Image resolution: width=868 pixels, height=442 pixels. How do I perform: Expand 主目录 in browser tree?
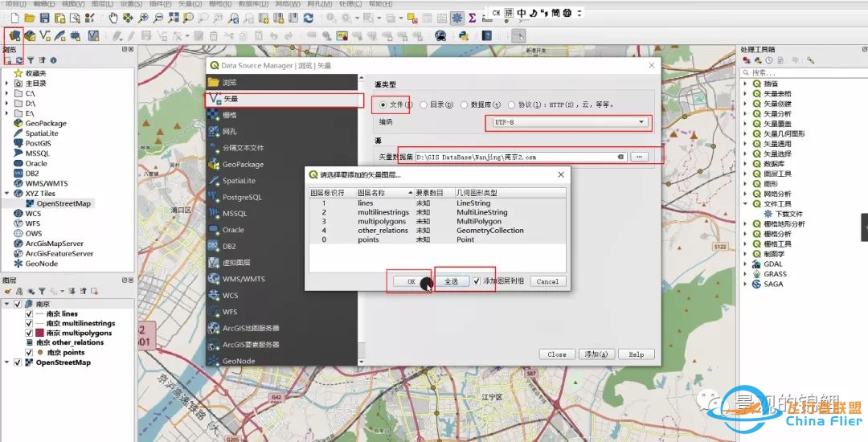[x=6, y=84]
